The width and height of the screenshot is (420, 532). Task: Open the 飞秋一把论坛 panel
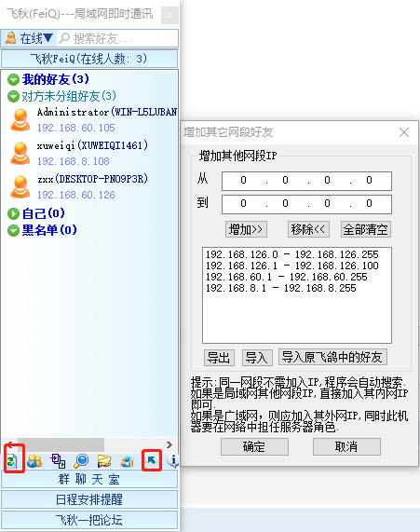click(89, 520)
